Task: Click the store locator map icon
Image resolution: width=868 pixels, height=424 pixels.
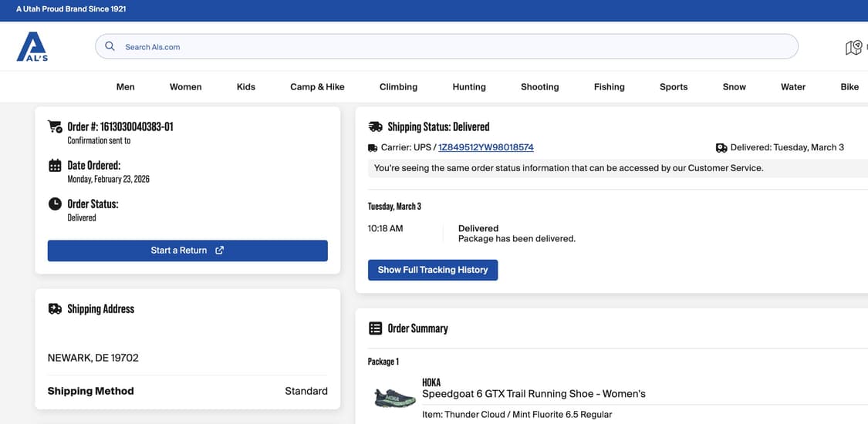Action: pos(853,48)
